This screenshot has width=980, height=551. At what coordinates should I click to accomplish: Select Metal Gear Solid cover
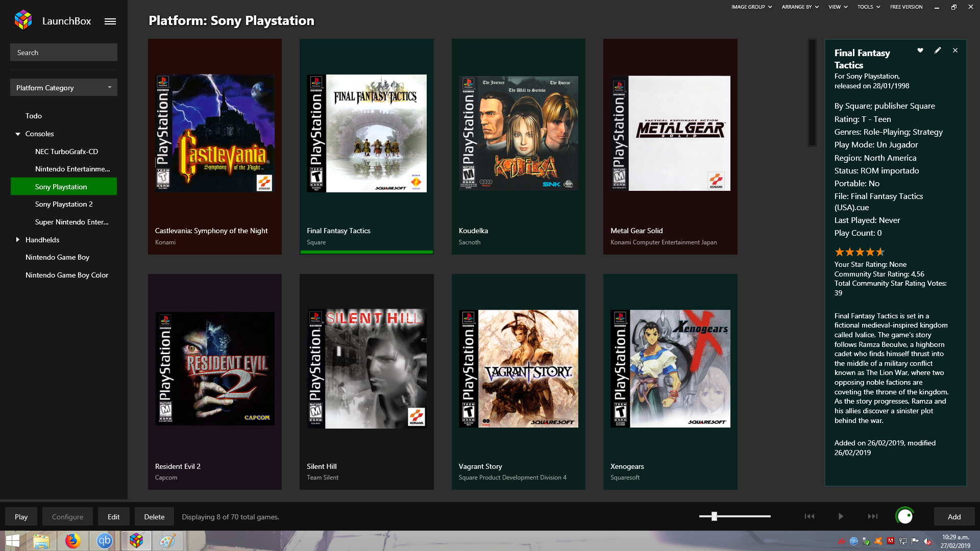[x=670, y=134]
